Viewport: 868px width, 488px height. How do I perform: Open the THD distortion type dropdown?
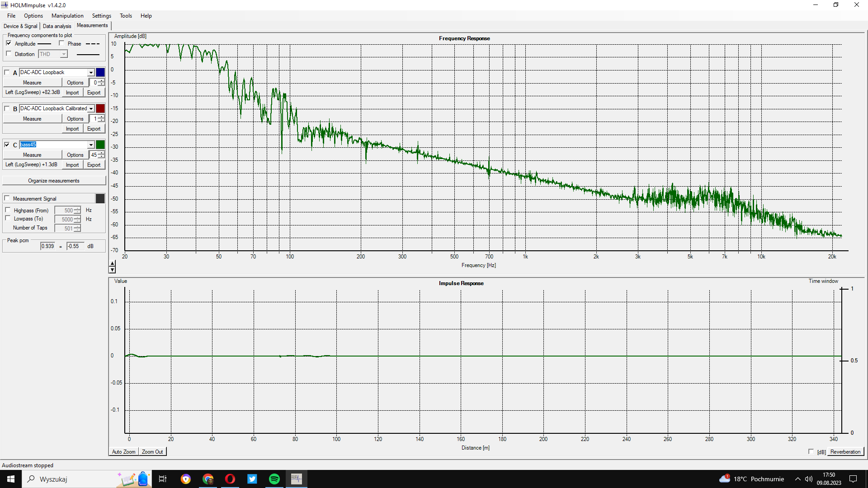[x=64, y=54]
